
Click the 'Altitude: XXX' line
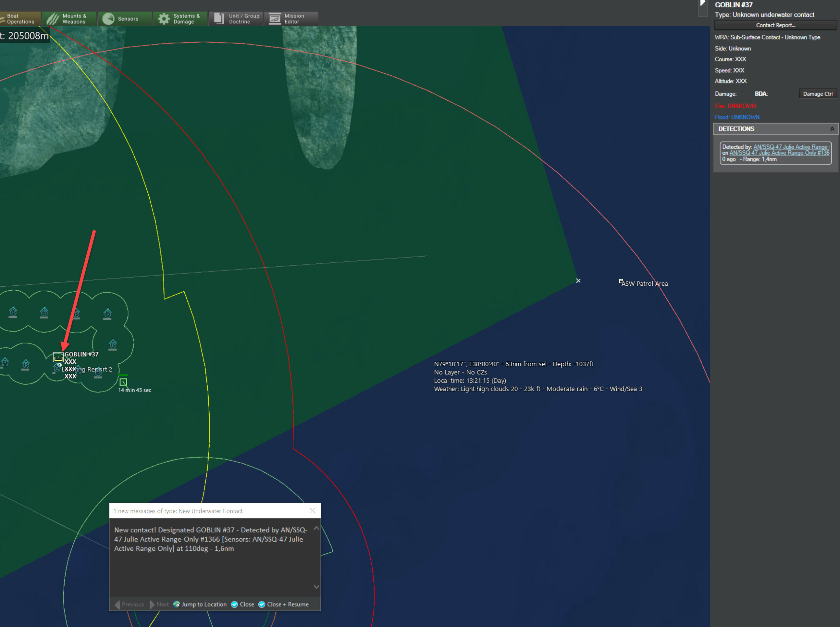pyautogui.click(x=731, y=81)
